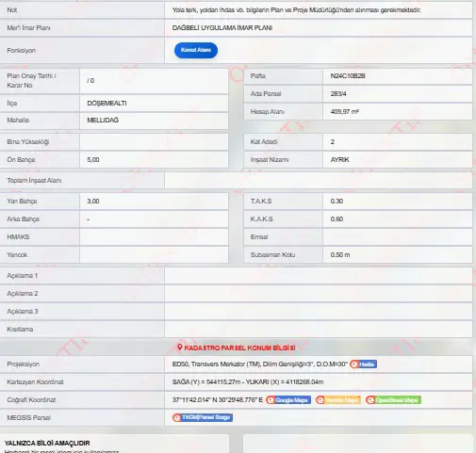Select the red location pin icon in the header
The image size is (476, 453).
[x=179, y=348]
